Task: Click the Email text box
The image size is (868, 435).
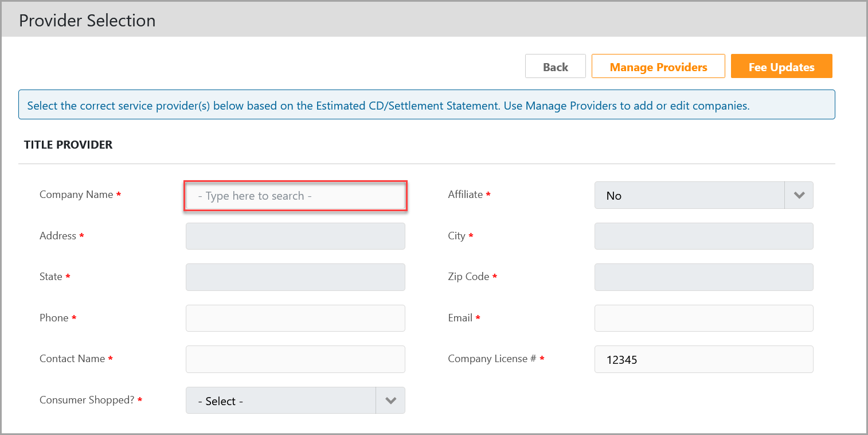Action: tap(703, 318)
